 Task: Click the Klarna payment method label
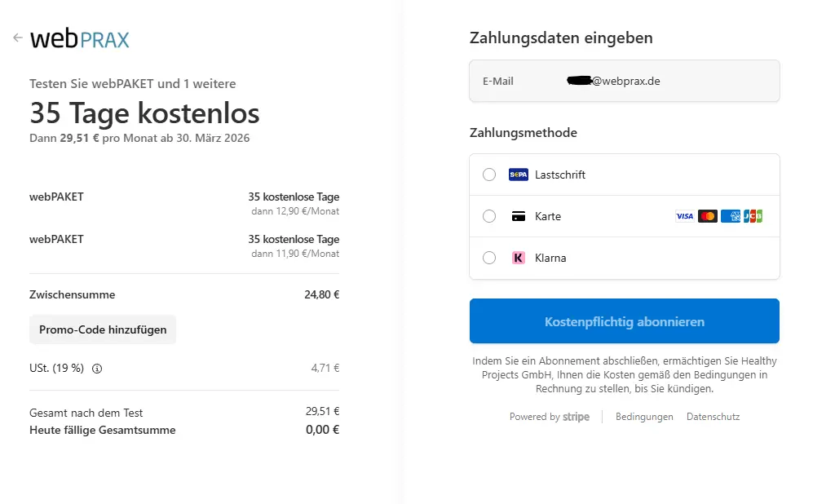pos(550,258)
